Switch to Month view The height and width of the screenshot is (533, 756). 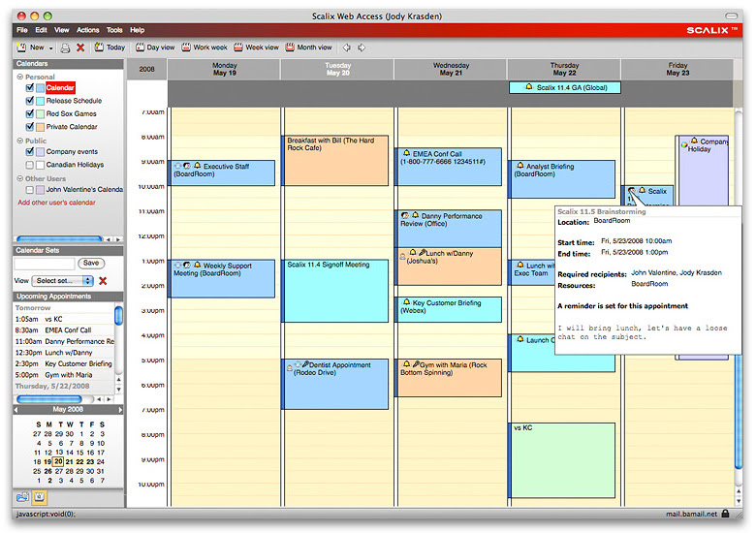pos(308,47)
